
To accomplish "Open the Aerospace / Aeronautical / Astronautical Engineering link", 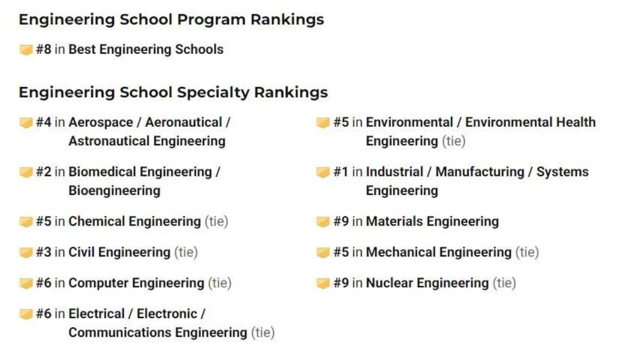I will point(149,132).
